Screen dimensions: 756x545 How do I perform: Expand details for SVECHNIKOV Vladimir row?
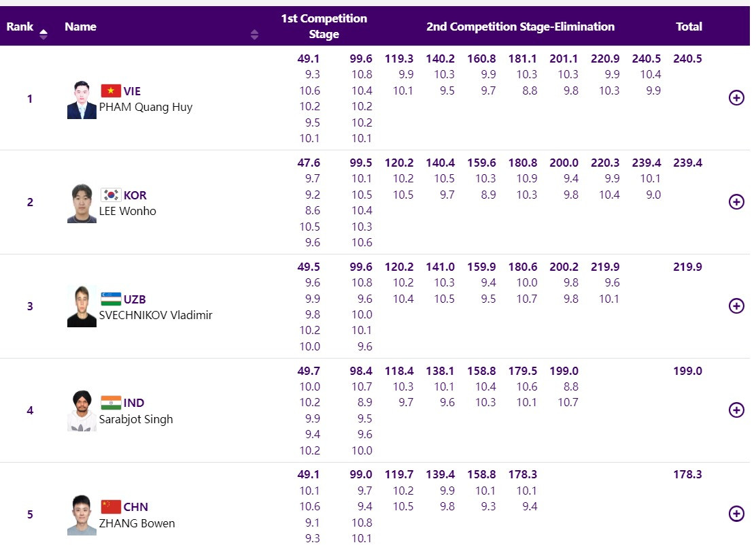[736, 306]
